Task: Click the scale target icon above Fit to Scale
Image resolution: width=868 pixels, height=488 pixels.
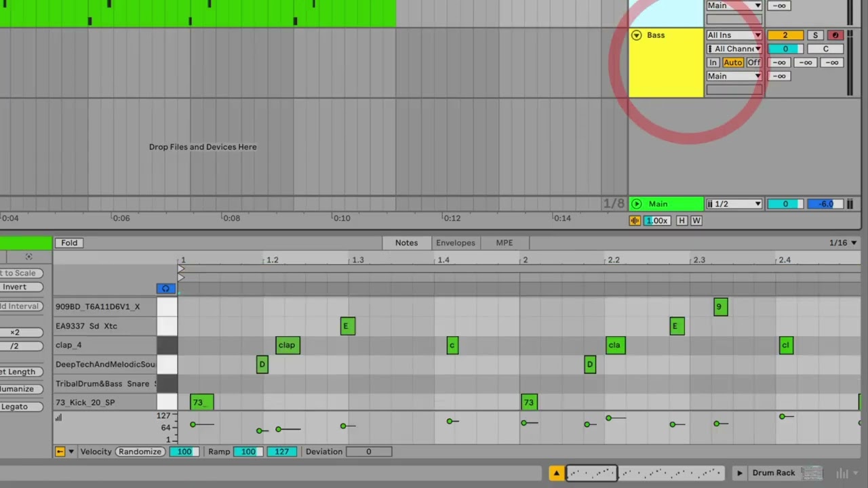Action: [x=28, y=257]
